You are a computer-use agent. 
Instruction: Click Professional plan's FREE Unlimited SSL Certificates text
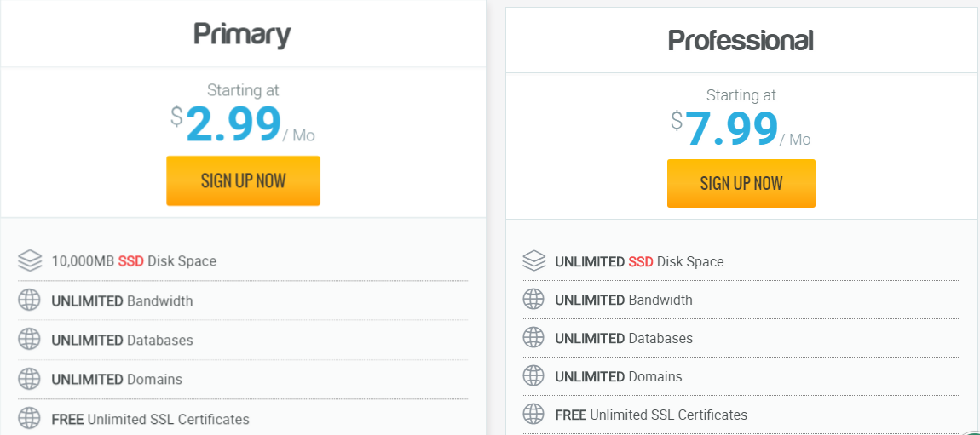click(651, 415)
